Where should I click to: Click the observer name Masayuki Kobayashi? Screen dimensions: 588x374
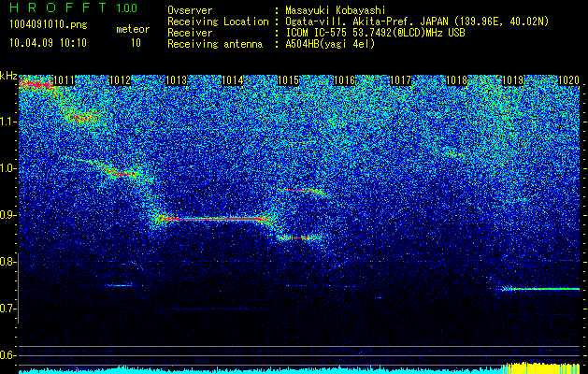click(x=336, y=10)
